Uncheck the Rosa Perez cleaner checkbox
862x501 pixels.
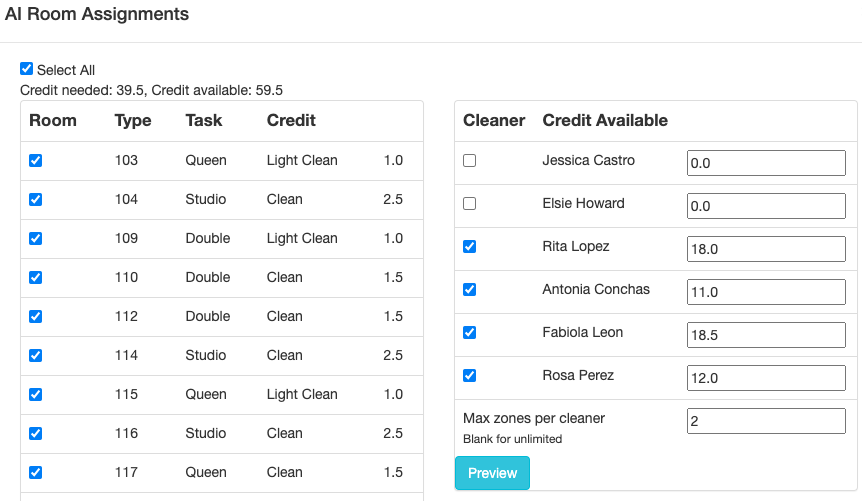469,376
